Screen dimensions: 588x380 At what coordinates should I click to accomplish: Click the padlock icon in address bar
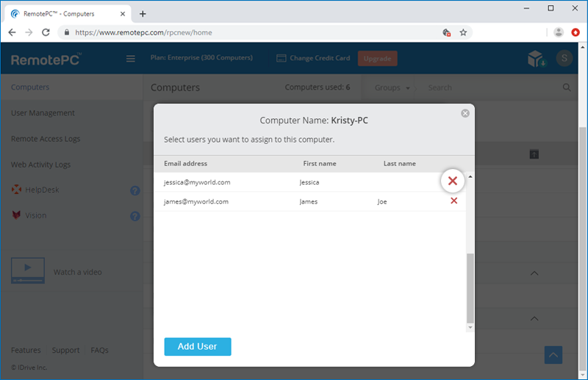click(67, 32)
